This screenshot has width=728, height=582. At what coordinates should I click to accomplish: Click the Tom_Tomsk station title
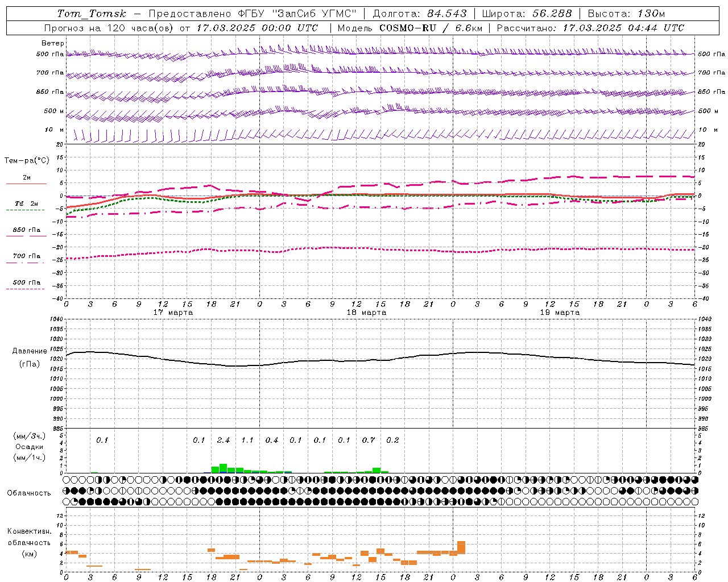coord(91,14)
